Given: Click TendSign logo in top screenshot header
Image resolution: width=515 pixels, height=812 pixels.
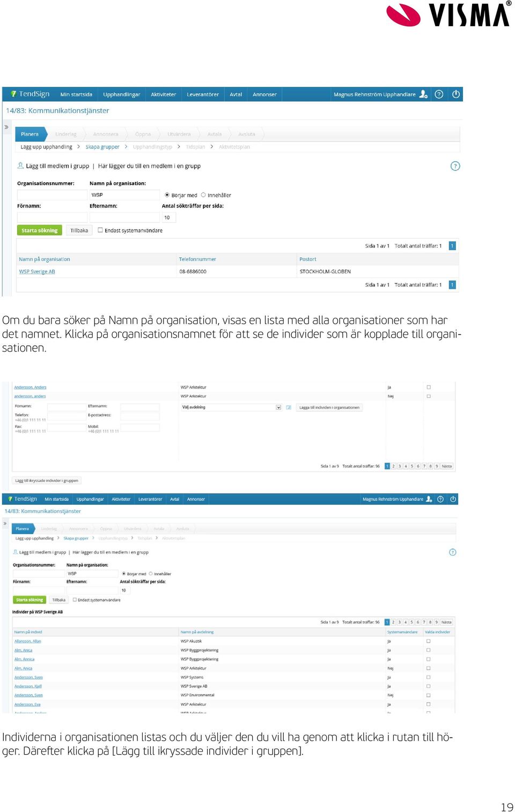Looking at the screenshot, I should click(30, 94).
